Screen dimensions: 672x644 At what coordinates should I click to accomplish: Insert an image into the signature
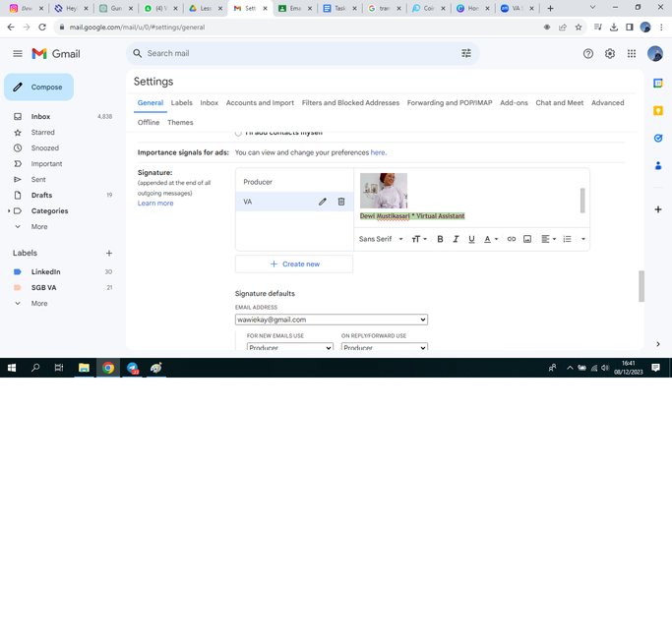[527, 239]
